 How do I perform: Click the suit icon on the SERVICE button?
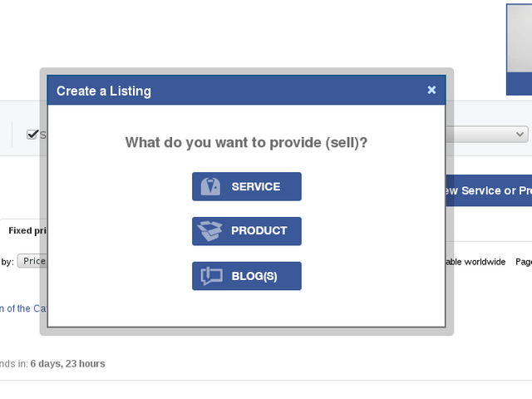(x=211, y=187)
